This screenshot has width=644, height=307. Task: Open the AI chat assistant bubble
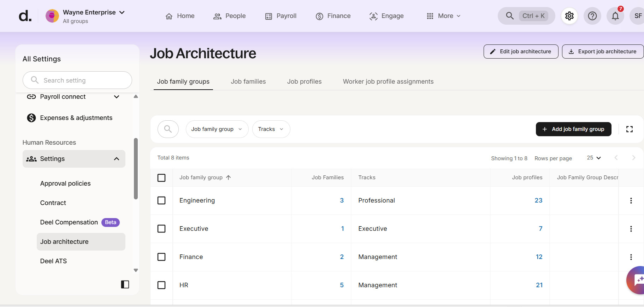(x=637, y=280)
